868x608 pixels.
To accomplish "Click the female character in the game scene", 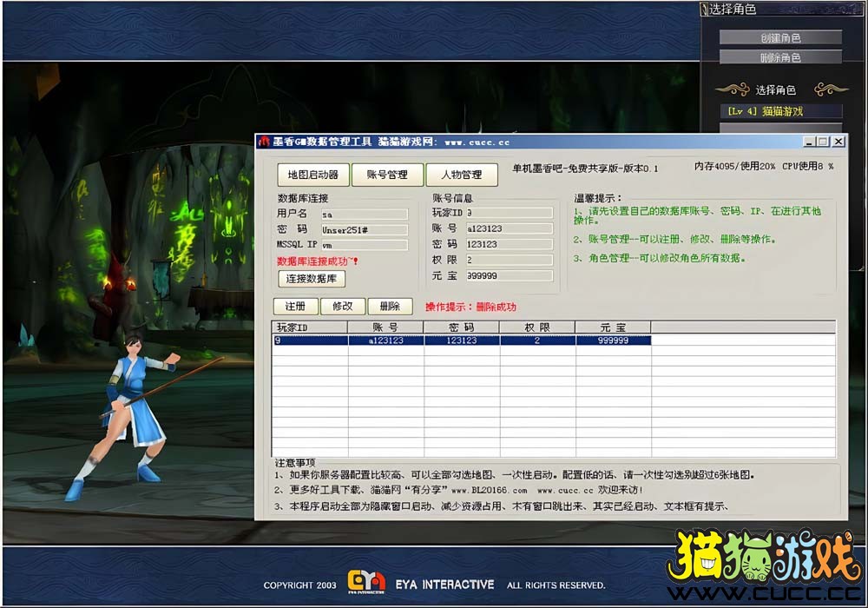I will (x=132, y=416).
